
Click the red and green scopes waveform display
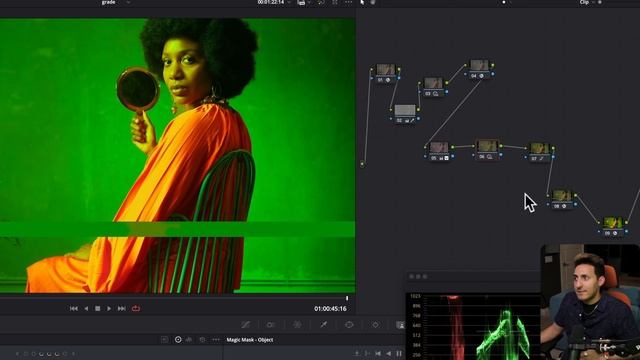coord(474,326)
